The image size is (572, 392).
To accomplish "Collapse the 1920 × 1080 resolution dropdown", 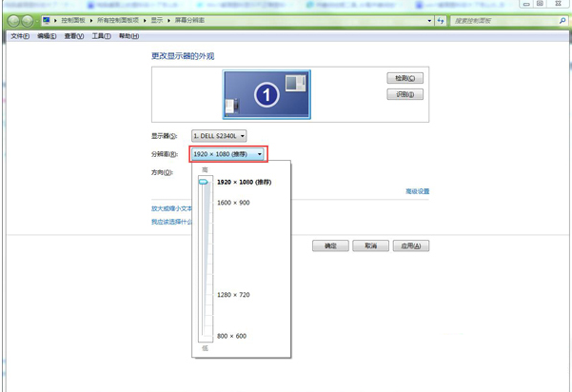I will point(228,154).
